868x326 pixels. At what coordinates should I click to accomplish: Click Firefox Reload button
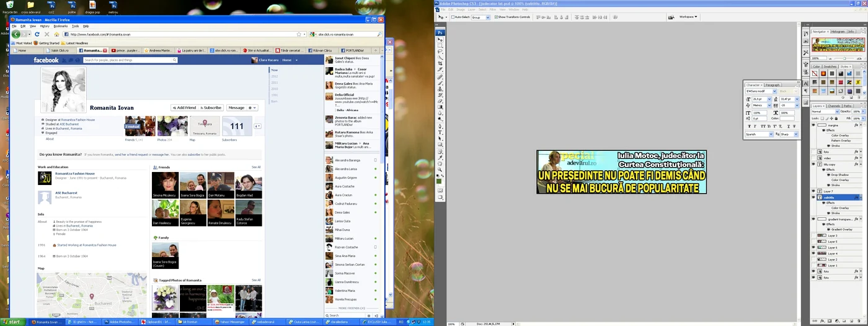[37, 34]
